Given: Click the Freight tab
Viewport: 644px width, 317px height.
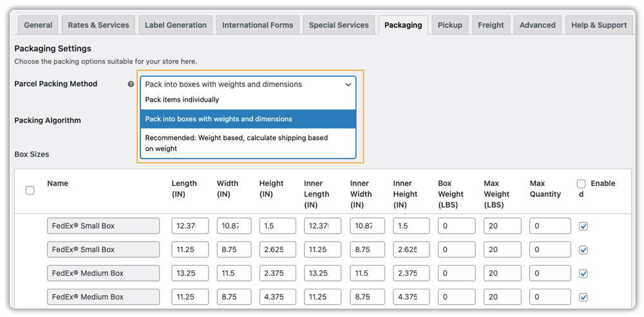Looking at the screenshot, I should point(491,25).
